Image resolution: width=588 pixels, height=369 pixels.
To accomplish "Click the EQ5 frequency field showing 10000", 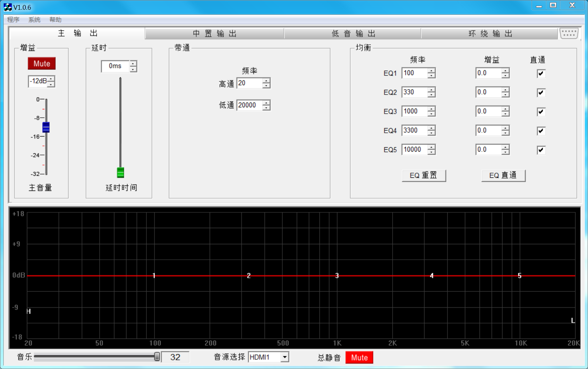I will click(415, 150).
